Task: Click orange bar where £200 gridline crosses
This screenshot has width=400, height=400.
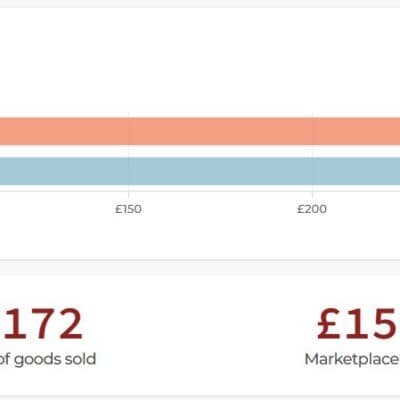Action: click(312, 131)
